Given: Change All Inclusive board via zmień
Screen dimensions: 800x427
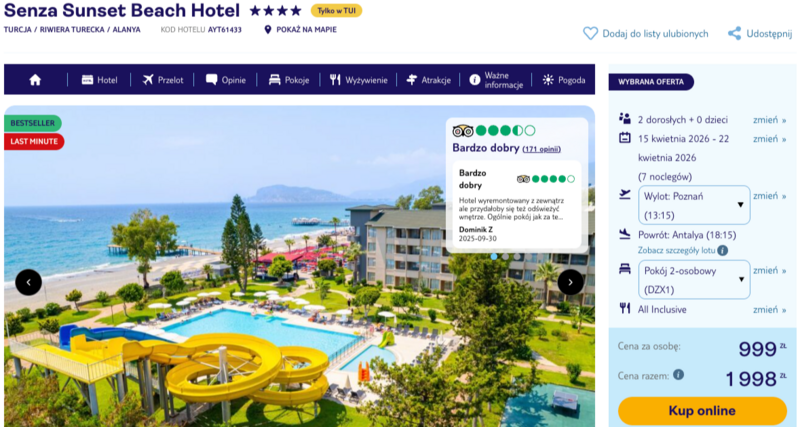Looking at the screenshot, I should pos(769,310).
